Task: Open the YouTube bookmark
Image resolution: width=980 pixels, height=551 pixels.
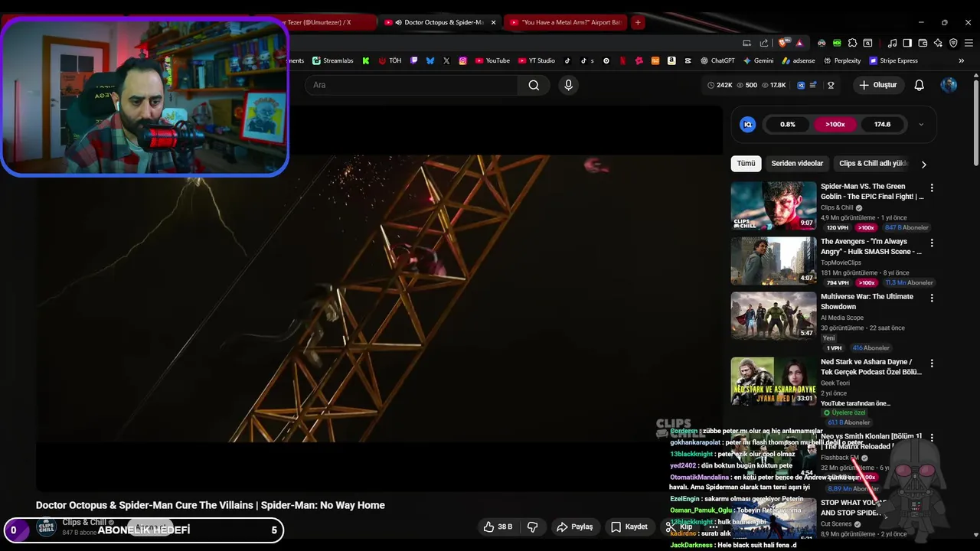Action: tap(492, 60)
